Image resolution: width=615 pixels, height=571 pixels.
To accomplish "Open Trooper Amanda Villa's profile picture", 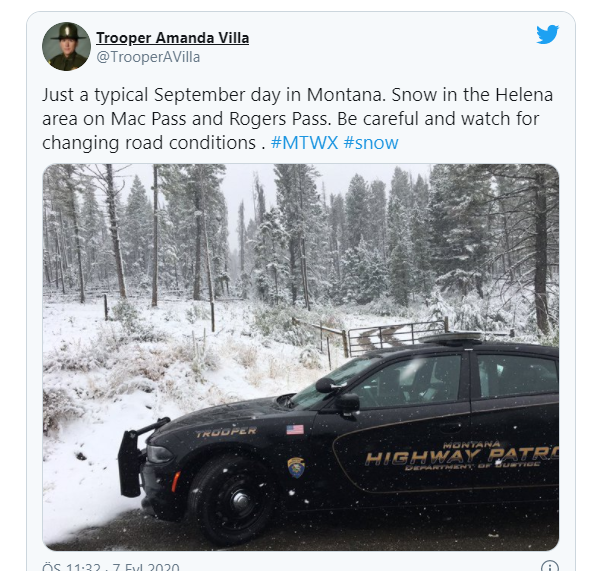I will coord(66,46).
